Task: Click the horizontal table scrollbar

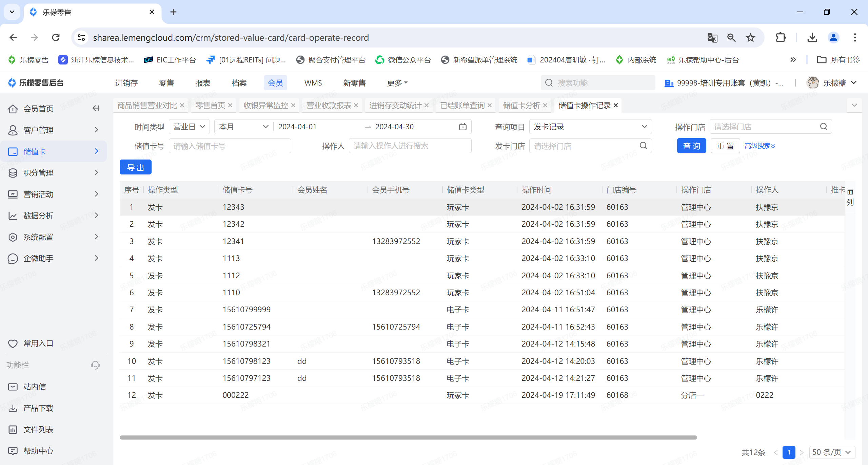Action: [x=408, y=437]
